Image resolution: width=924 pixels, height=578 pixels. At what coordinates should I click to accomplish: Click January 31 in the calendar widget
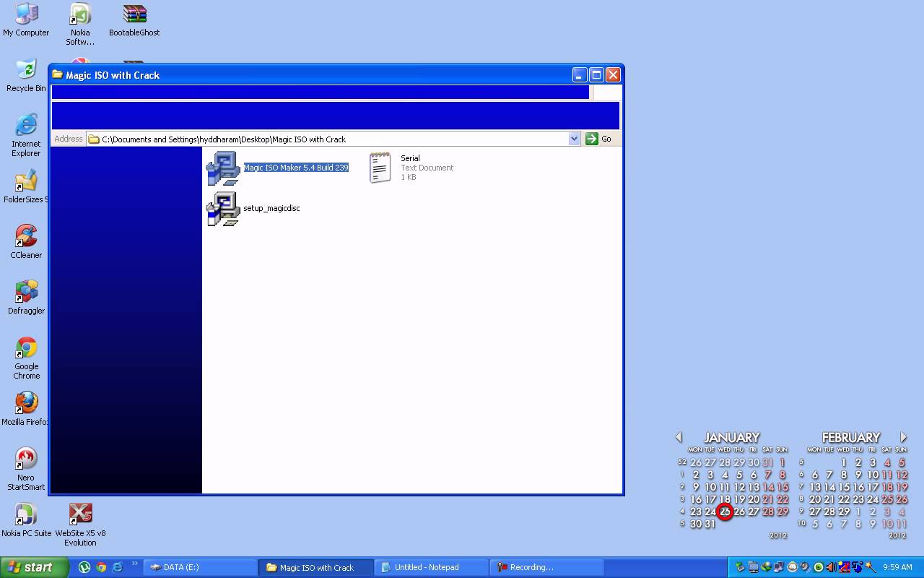[x=710, y=524]
